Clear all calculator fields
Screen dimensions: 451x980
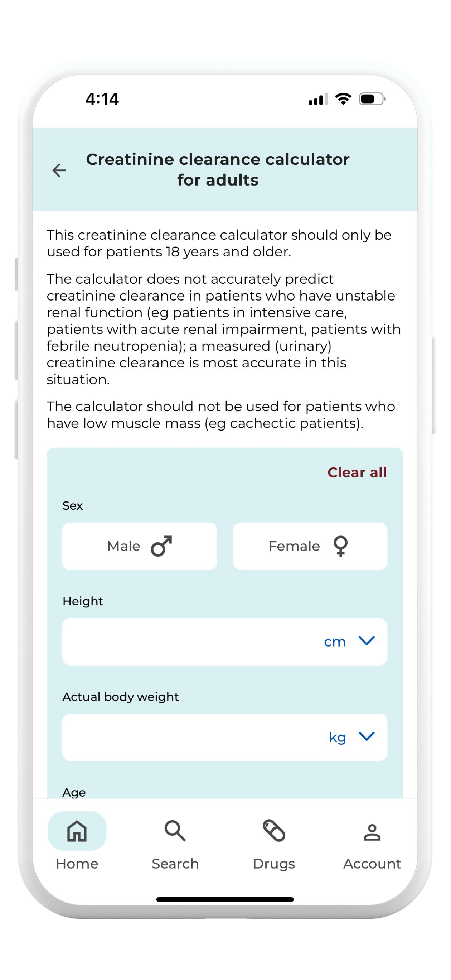click(357, 472)
